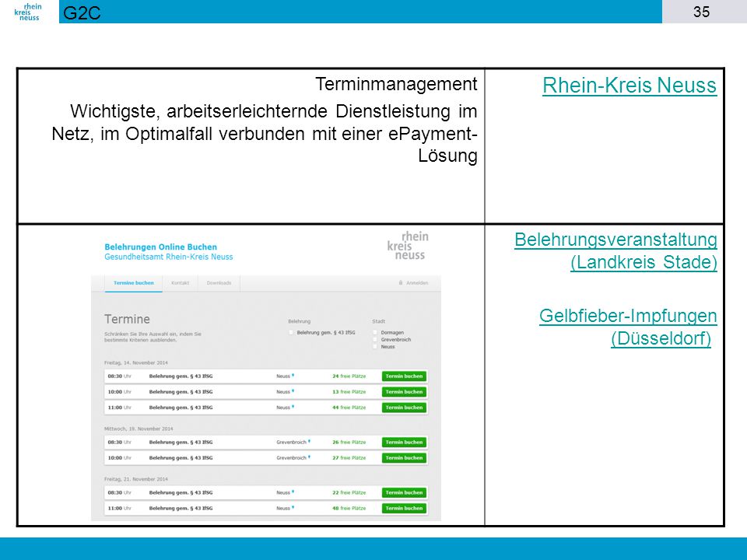Screen dimensions: 747x560
Task: Click the Termine heading
Action: pyautogui.click(x=127, y=319)
